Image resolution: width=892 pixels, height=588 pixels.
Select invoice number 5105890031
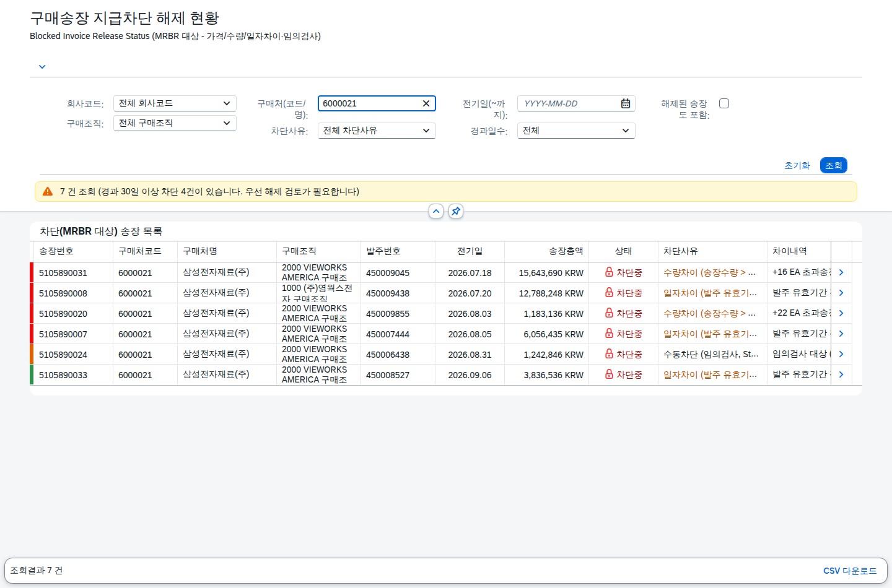coord(63,273)
